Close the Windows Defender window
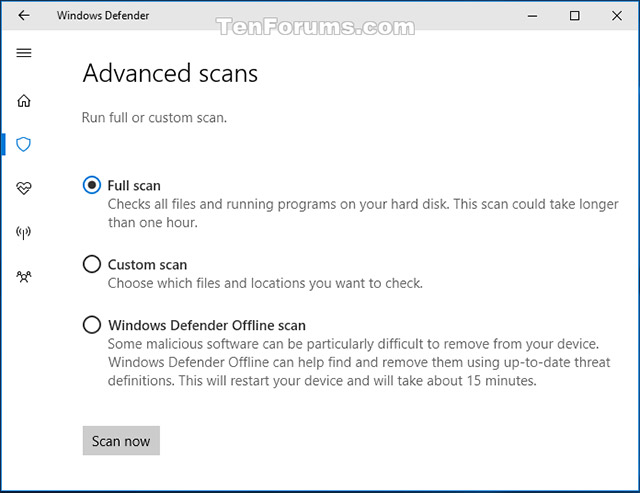Image resolution: width=640 pixels, height=493 pixels. pos(617,16)
